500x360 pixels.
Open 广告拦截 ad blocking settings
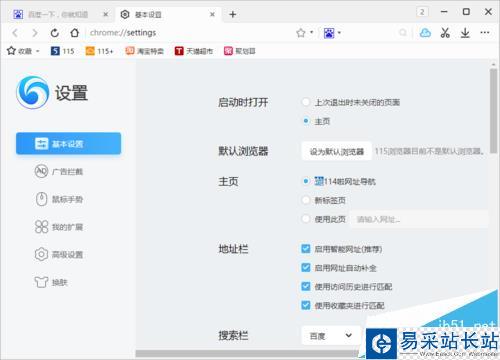(x=59, y=172)
